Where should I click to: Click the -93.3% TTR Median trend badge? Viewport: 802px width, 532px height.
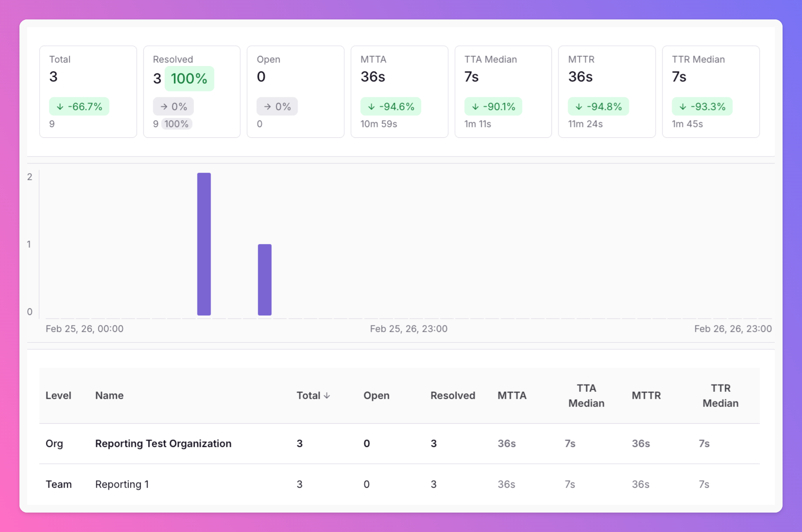pos(702,106)
